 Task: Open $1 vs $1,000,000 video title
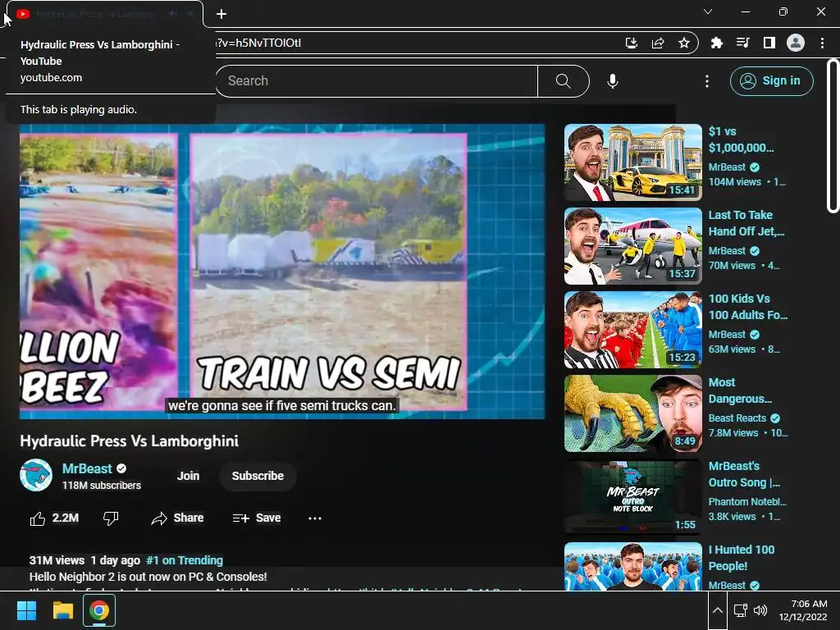point(741,139)
